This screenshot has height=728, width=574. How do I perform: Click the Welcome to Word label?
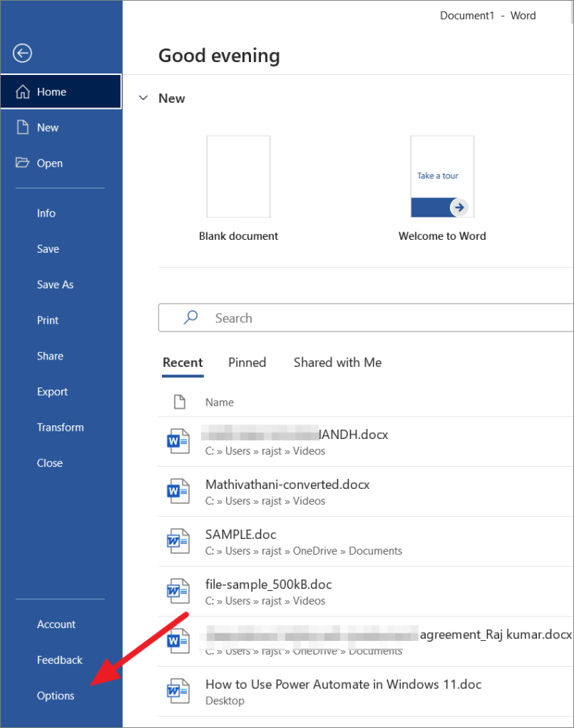[x=442, y=236]
